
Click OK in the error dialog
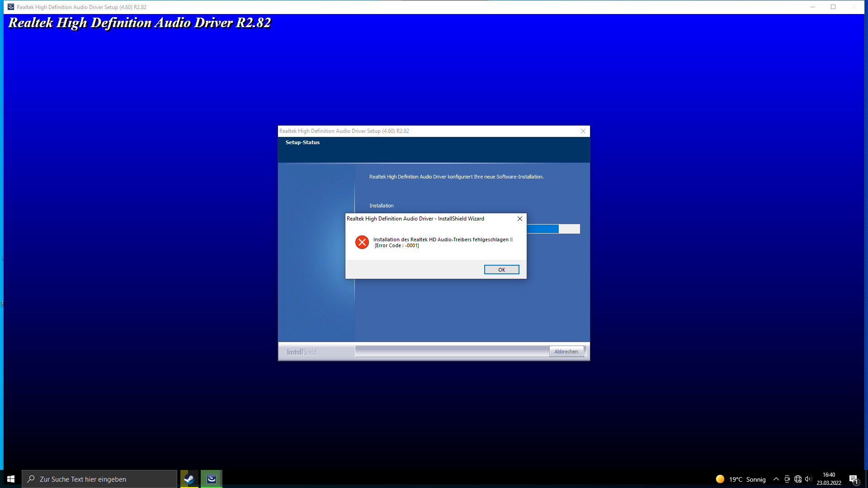pos(501,270)
